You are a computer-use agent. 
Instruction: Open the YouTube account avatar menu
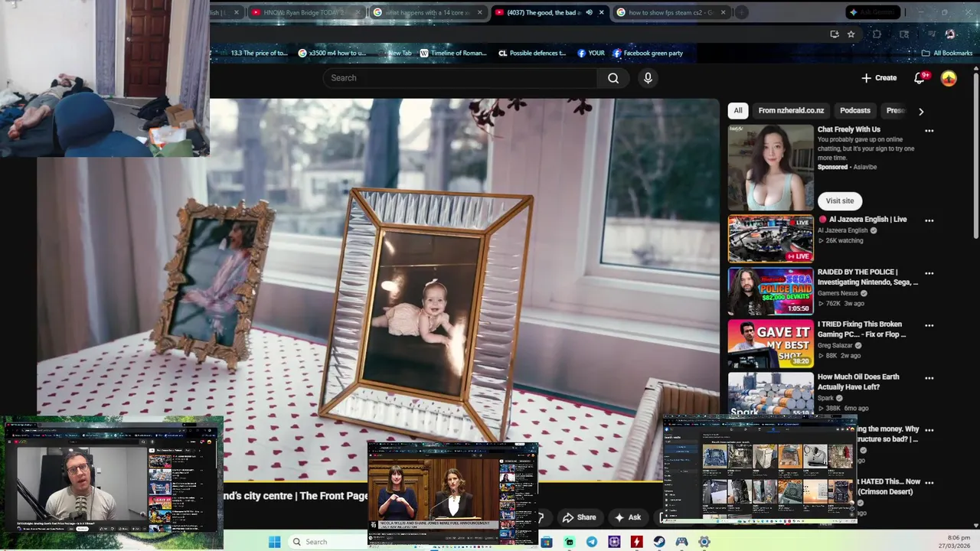pos(949,78)
